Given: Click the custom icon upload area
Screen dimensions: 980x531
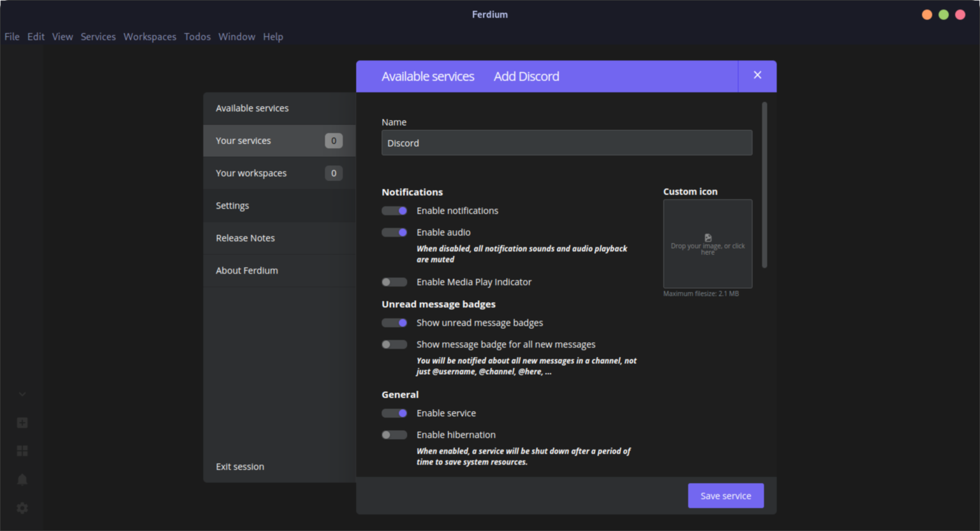Looking at the screenshot, I should click(708, 244).
